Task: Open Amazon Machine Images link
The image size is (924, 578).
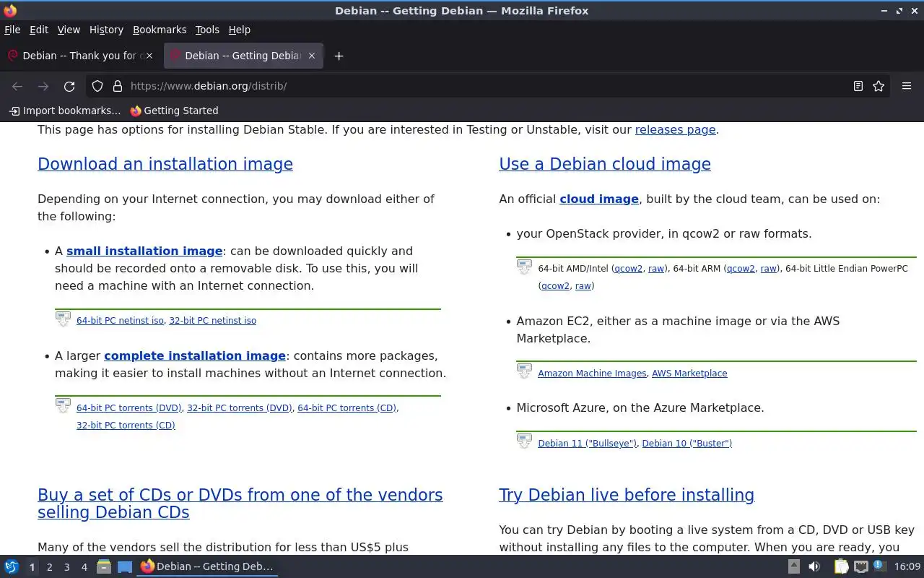Action: (592, 373)
